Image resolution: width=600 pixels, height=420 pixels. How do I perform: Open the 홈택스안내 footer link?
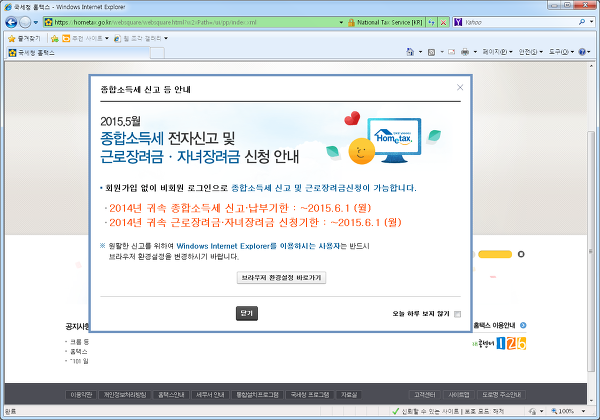(x=171, y=395)
